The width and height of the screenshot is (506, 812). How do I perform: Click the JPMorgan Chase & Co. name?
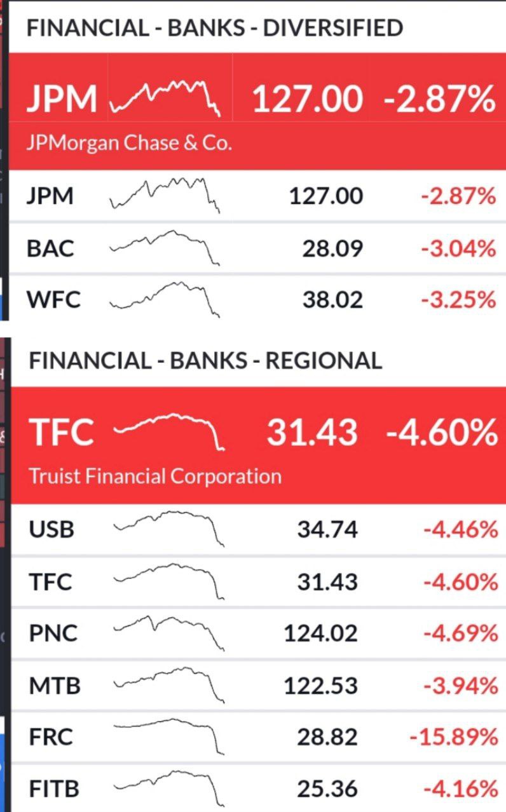pyautogui.click(x=129, y=143)
